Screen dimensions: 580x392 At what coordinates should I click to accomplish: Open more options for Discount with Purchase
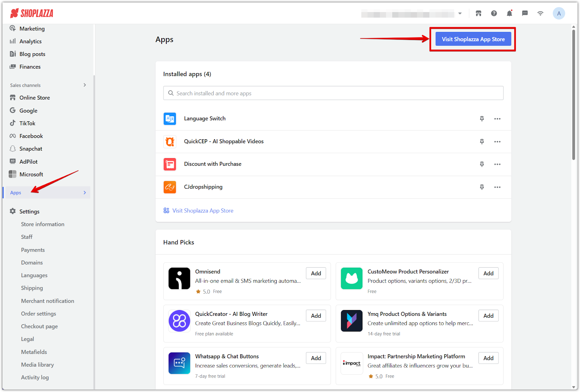(x=497, y=164)
